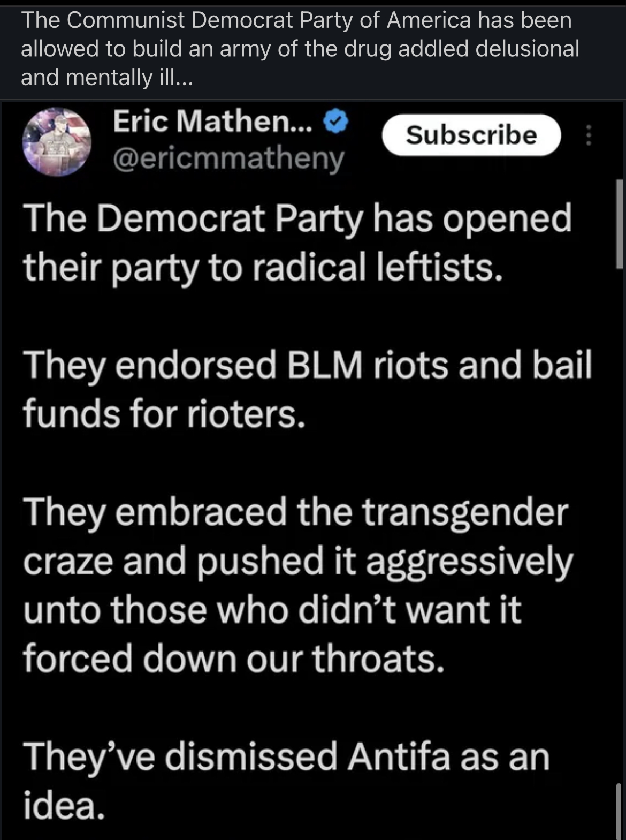626x840 pixels.
Task: Open the three-dot more options menu
Action: 589,135
